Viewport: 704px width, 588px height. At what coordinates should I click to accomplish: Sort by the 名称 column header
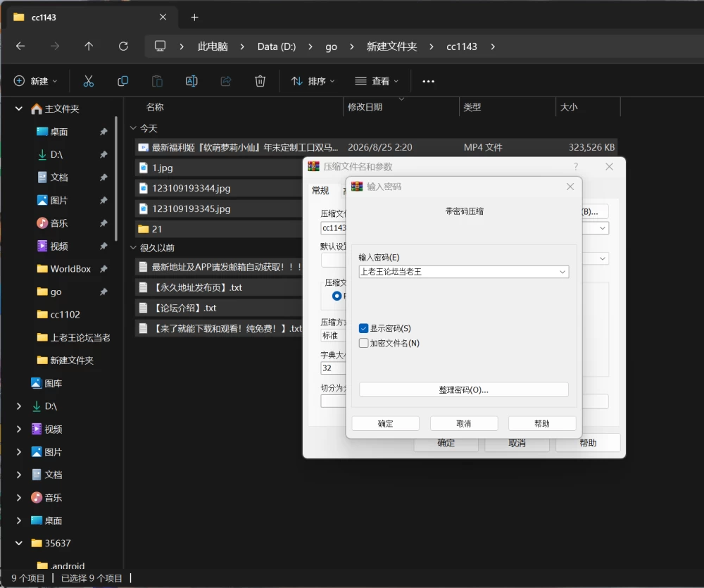tap(155, 107)
